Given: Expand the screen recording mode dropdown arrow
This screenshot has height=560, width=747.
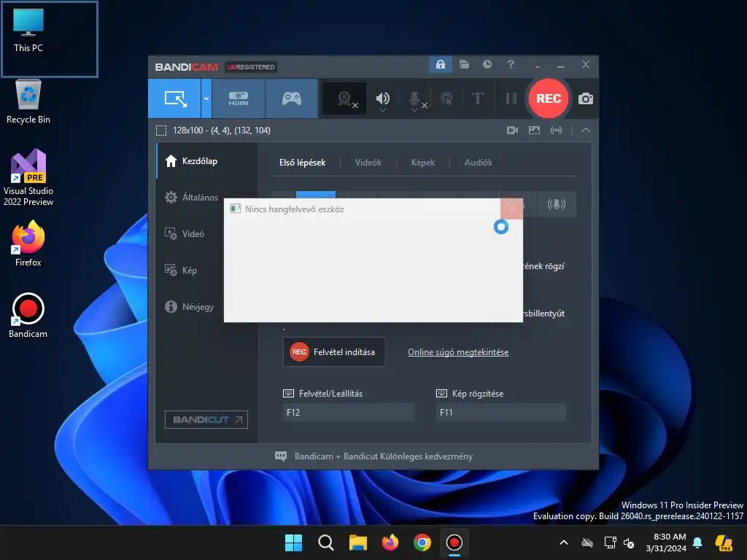Looking at the screenshot, I should click(206, 98).
